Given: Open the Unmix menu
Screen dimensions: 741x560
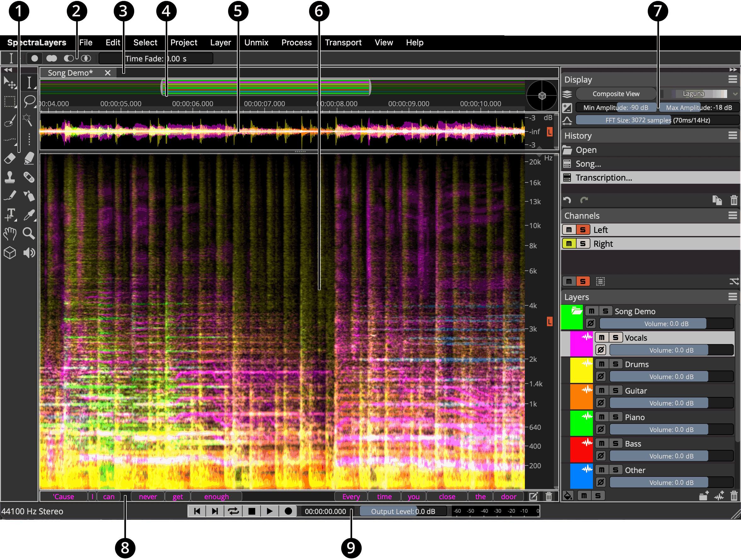Looking at the screenshot, I should (x=256, y=43).
